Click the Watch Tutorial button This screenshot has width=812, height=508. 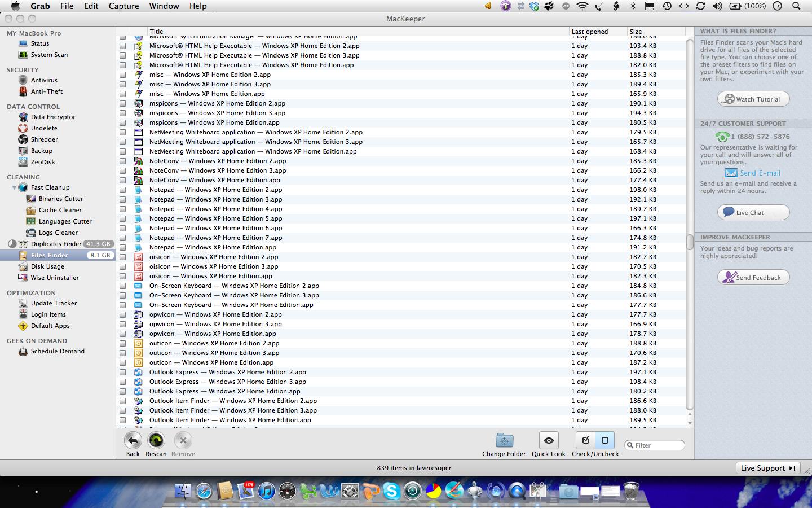pos(753,99)
